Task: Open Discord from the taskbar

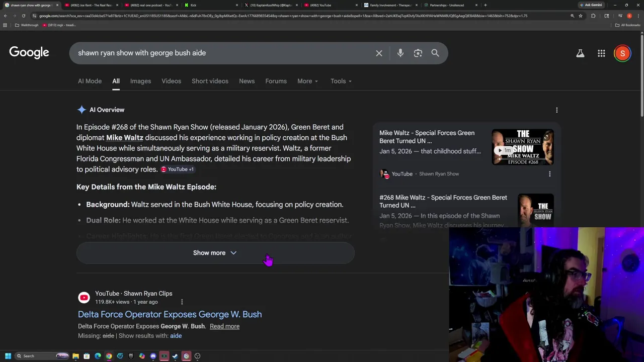Action: pos(153,356)
